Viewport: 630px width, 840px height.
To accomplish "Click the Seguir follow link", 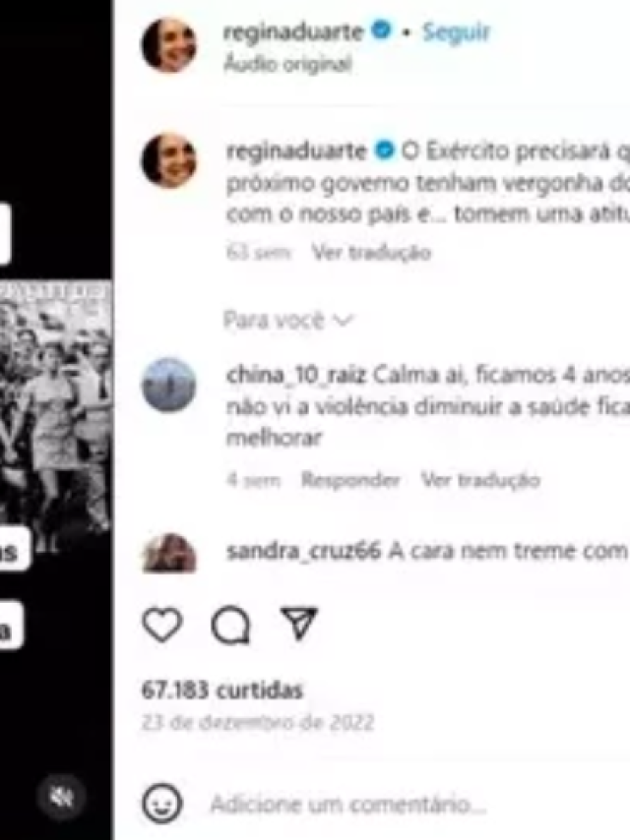I will click(456, 31).
